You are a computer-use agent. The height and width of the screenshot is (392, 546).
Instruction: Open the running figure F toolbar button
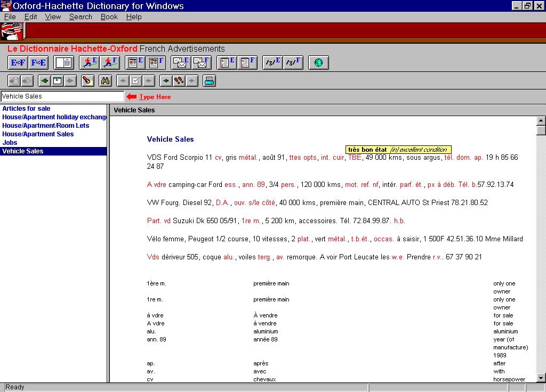[x=110, y=63]
